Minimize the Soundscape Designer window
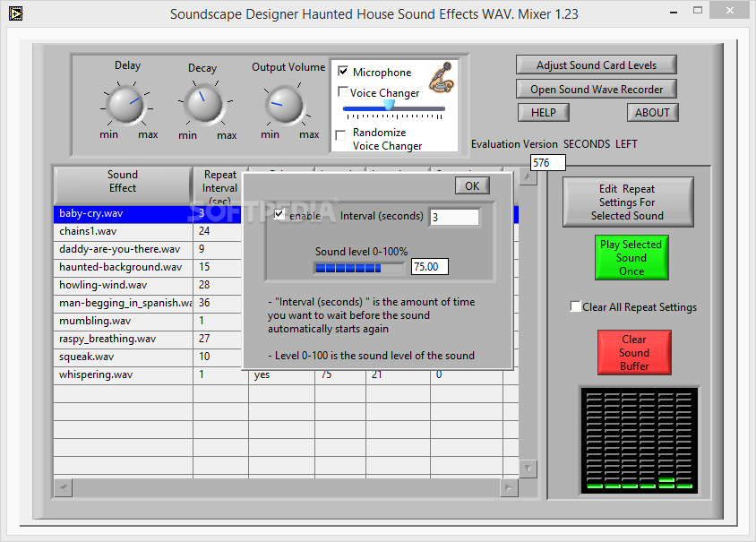The image size is (756, 542). [x=674, y=11]
